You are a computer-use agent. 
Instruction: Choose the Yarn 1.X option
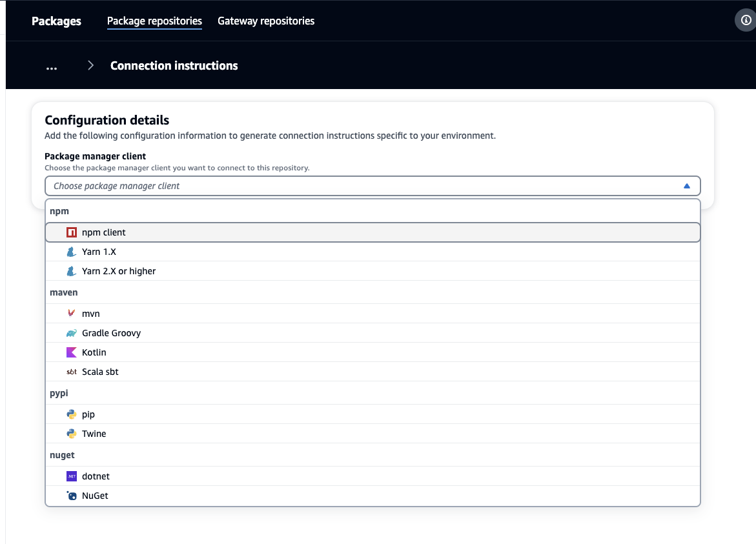coord(373,252)
